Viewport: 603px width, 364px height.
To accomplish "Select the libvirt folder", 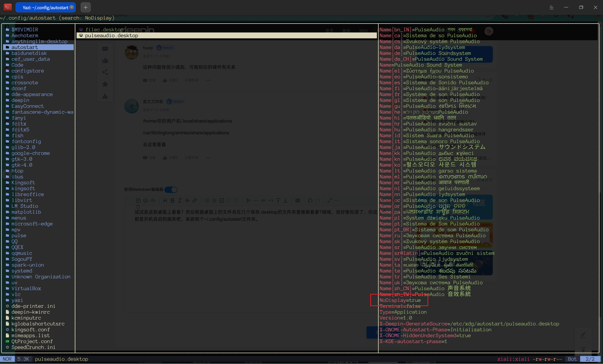I will 38,200.
